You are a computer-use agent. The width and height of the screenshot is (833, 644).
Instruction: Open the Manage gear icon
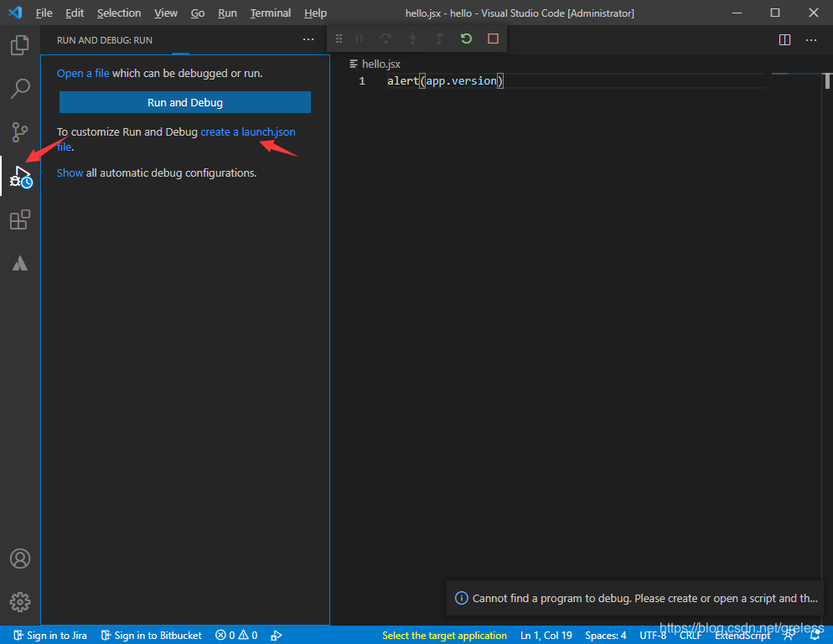pos(19,602)
